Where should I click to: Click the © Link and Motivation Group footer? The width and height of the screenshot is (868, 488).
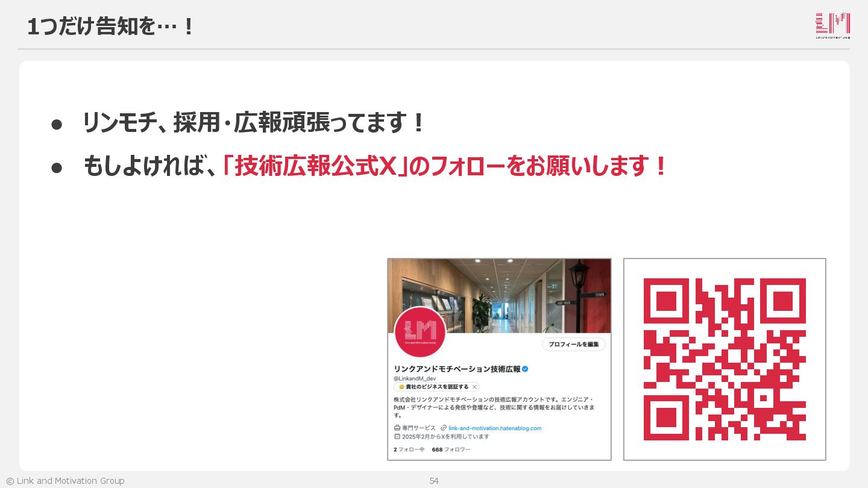(x=65, y=481)
